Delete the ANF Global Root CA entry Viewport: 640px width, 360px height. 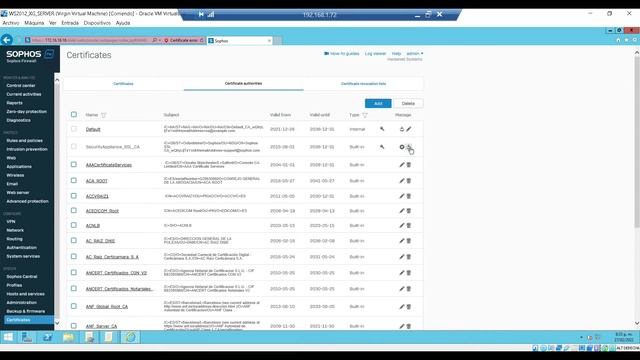tap(409, 307)
